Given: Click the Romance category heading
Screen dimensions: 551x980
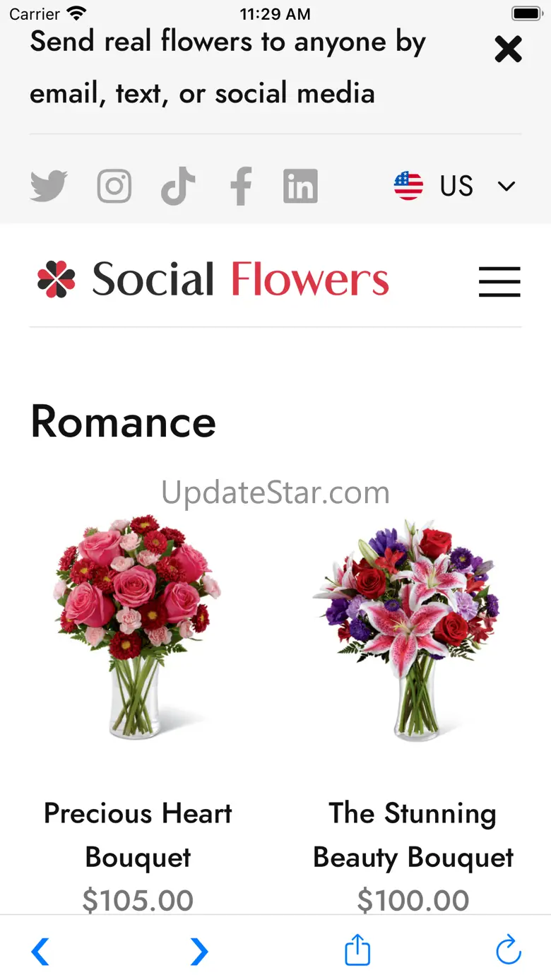Looking at the screenshot, I should click(x=123, y=422).
